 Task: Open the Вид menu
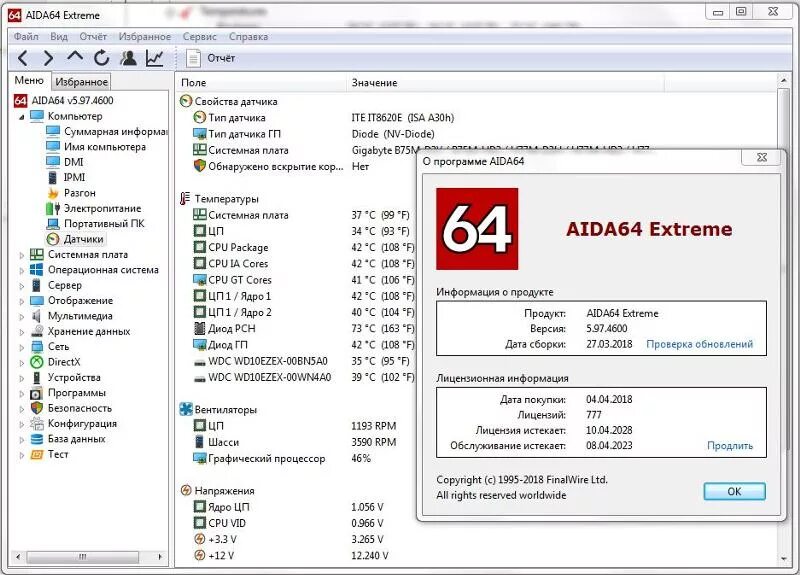59,37
